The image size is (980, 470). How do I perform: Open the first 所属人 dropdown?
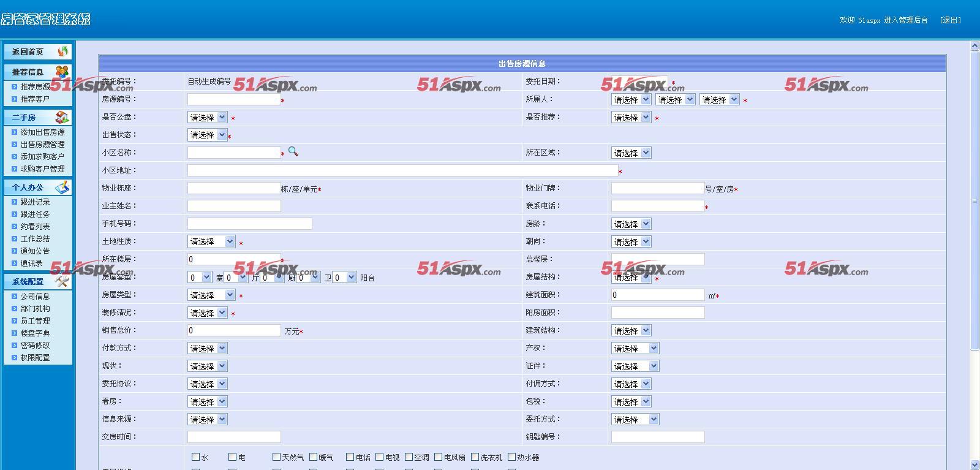(x=631, y=99)
